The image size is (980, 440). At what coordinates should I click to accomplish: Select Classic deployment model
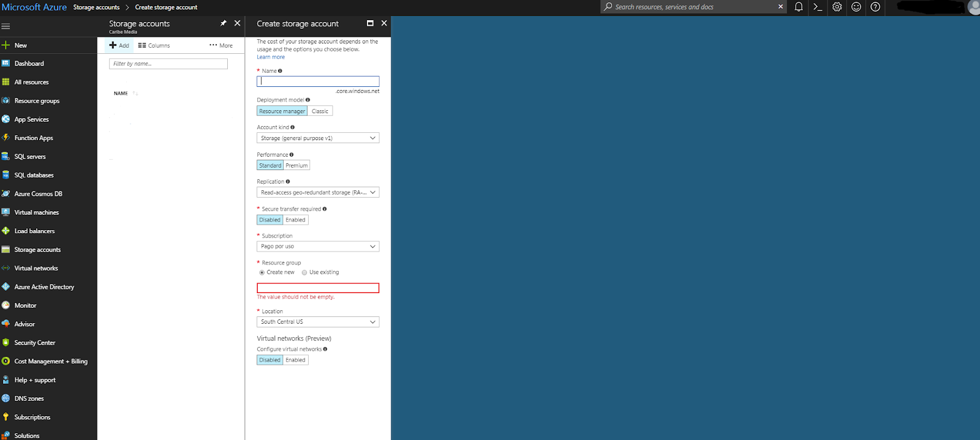(x=320, y=111)
